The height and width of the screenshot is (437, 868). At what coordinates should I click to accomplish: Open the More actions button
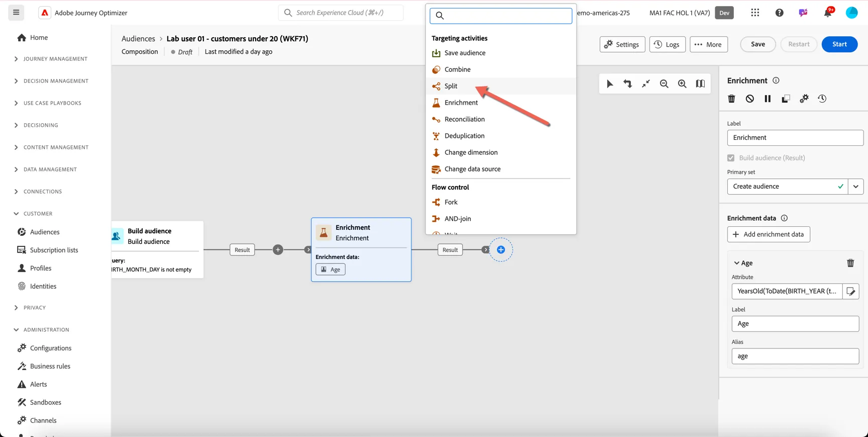pos(708,44)
